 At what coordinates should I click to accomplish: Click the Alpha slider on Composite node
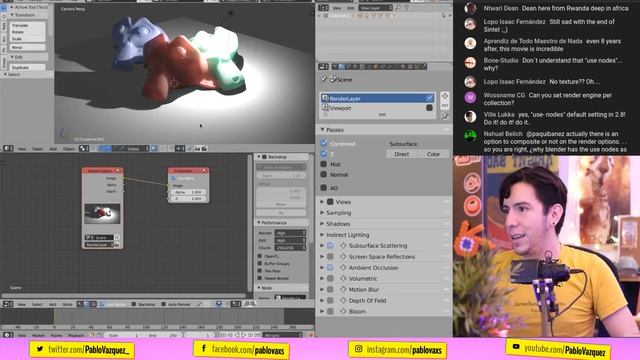[188, 192]
